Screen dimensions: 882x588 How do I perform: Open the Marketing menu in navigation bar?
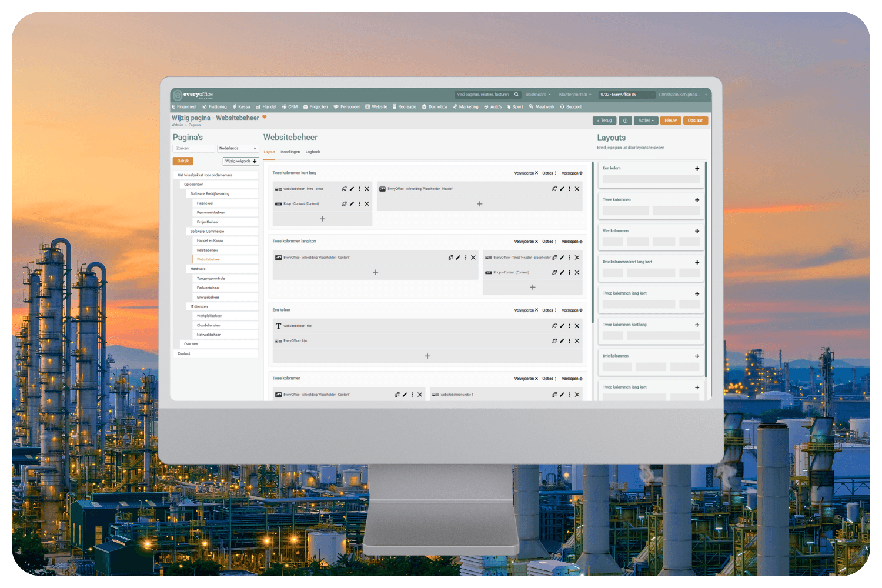click(466, 107)
